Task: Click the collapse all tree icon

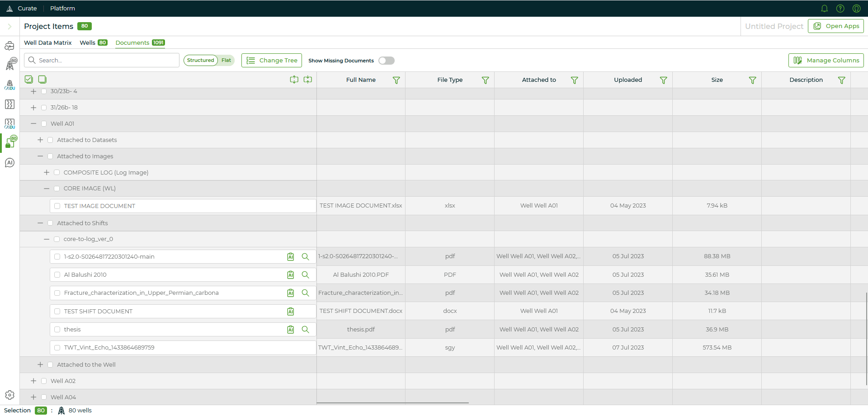Action: (x=308, y=80)
